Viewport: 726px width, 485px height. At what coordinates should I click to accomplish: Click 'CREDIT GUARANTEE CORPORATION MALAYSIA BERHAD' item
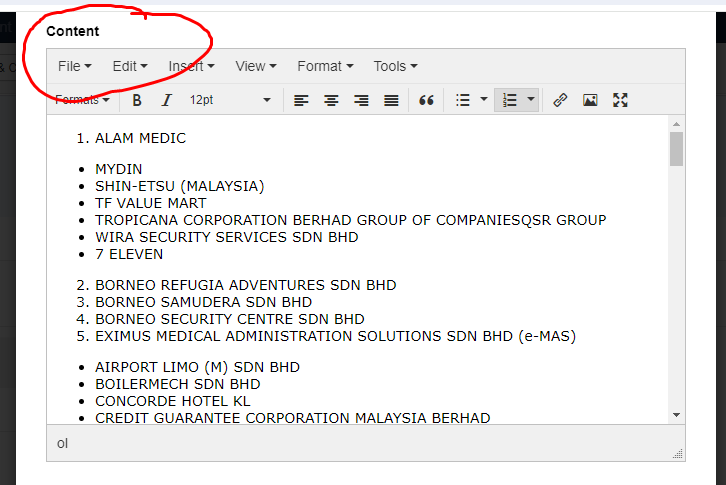293,418
